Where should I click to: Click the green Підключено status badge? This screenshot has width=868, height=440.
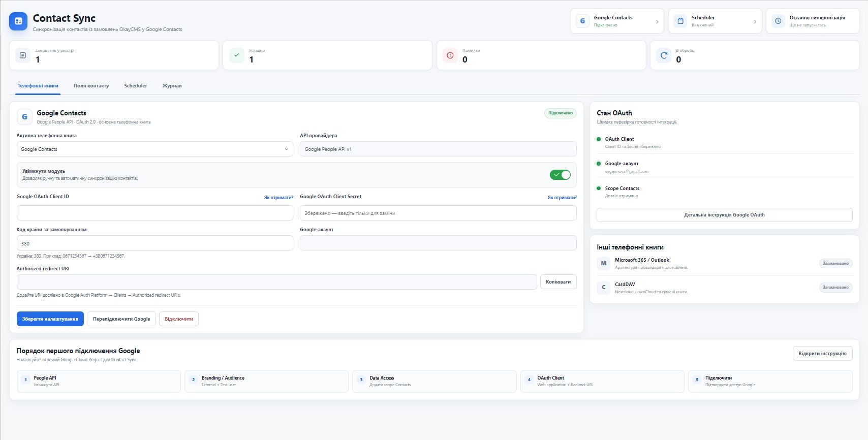click(560, 113)
